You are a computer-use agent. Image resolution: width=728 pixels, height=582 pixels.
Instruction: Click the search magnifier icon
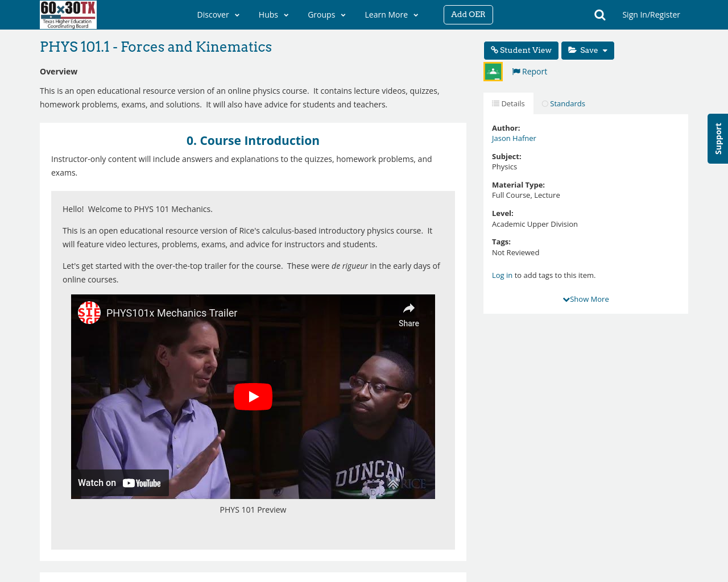pyautogui.click(x=599, y=15)
